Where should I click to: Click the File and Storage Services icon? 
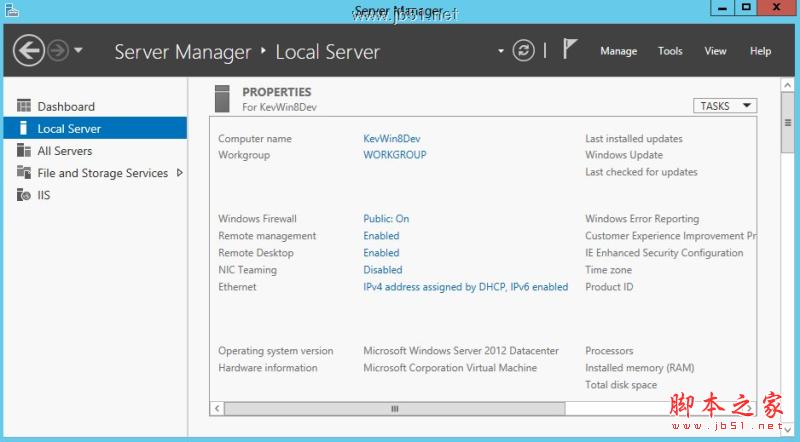[24, 173]
